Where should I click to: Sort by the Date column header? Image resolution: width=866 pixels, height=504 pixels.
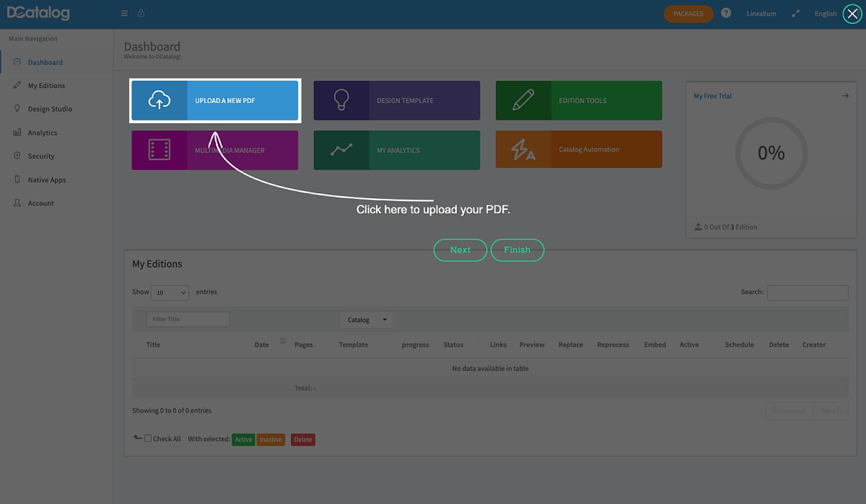[261, 344]
